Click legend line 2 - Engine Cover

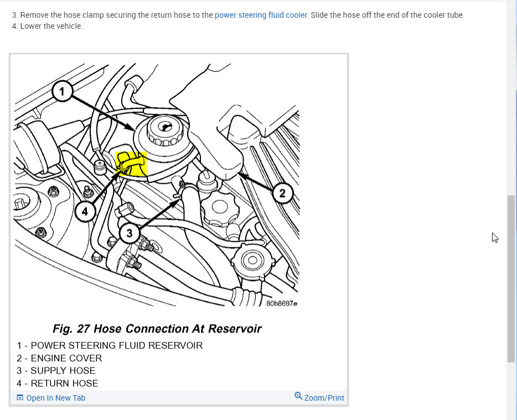click(59, 358)
